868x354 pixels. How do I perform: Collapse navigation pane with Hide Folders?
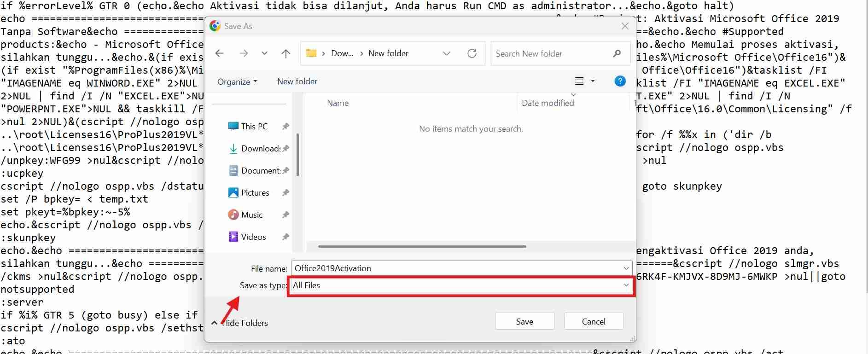240,323
